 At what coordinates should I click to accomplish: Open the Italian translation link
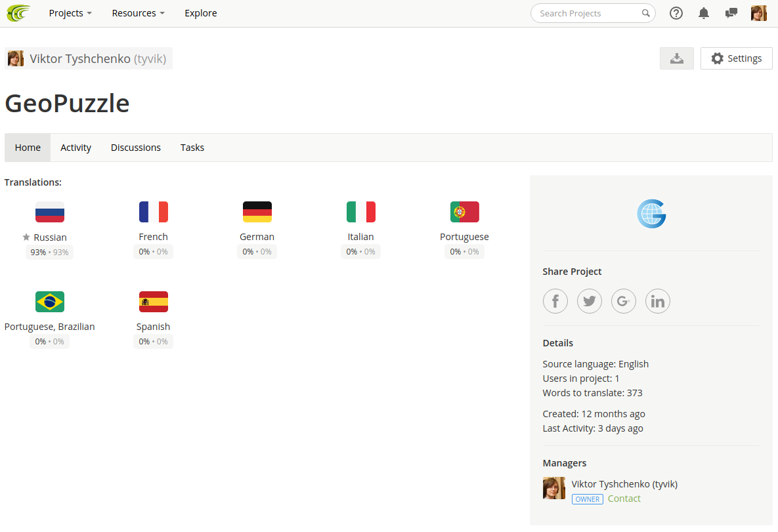360,237
